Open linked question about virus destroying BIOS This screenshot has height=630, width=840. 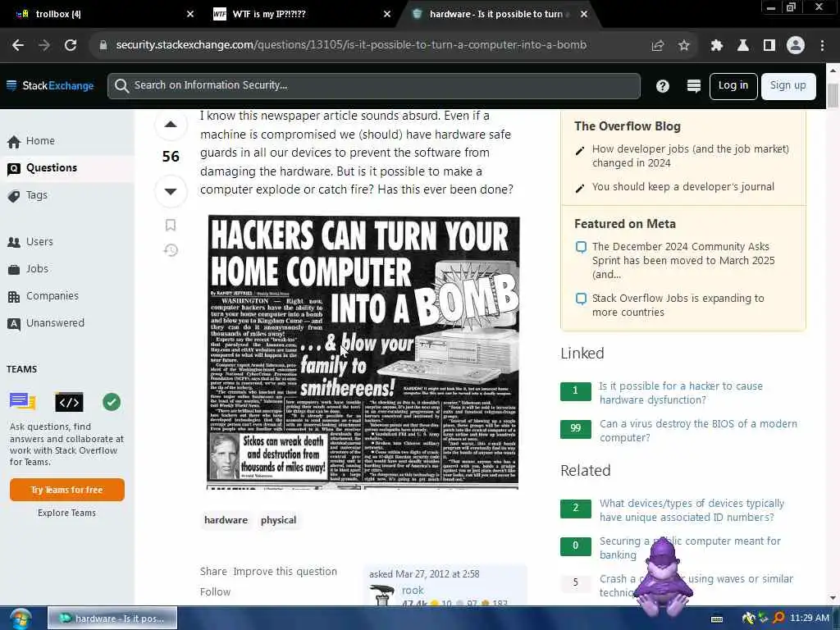(698, 431)
